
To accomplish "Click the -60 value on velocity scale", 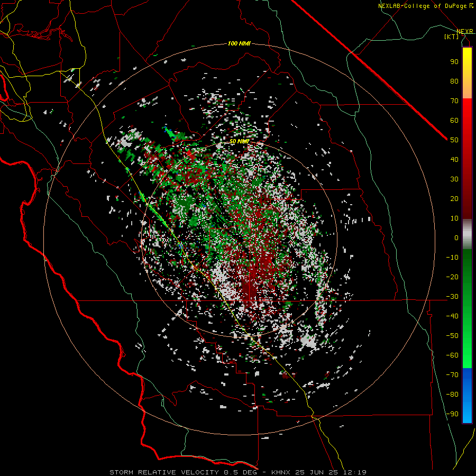I will (452, 355).
